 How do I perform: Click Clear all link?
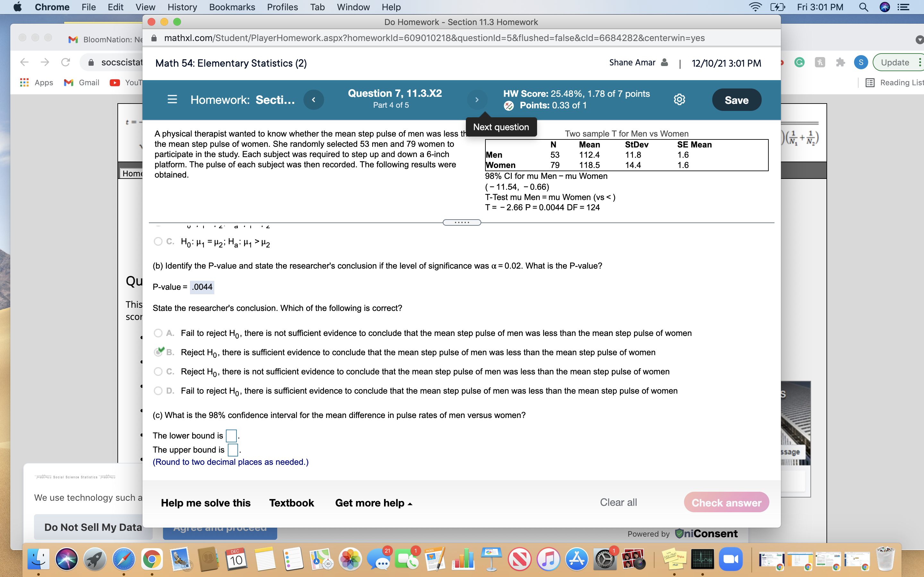pyautogui.click(x=618, y=502)
